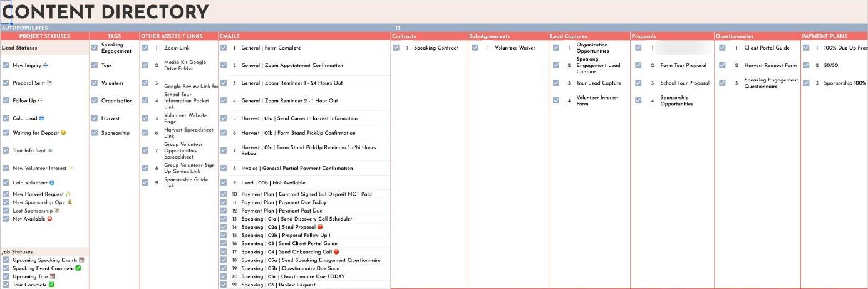Click Speaking | 06 Review Request row
Viewport: 868px width, 289px height.
click(x=278, y=285)
